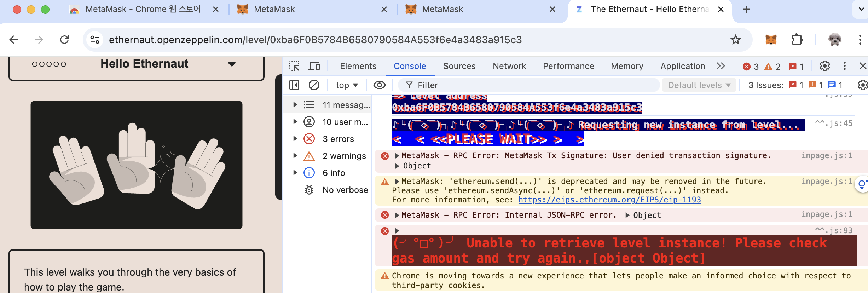Bookmark this page with the star icon

tap(735, 40)
